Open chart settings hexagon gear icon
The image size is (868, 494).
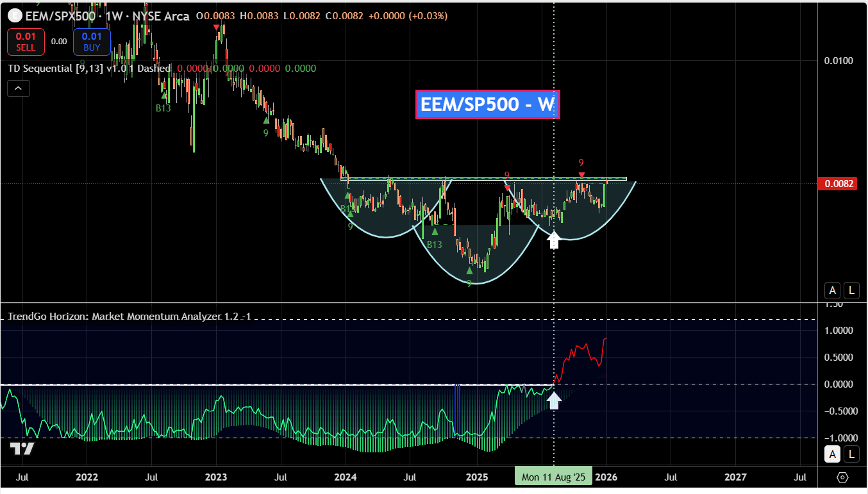[842, 478]
